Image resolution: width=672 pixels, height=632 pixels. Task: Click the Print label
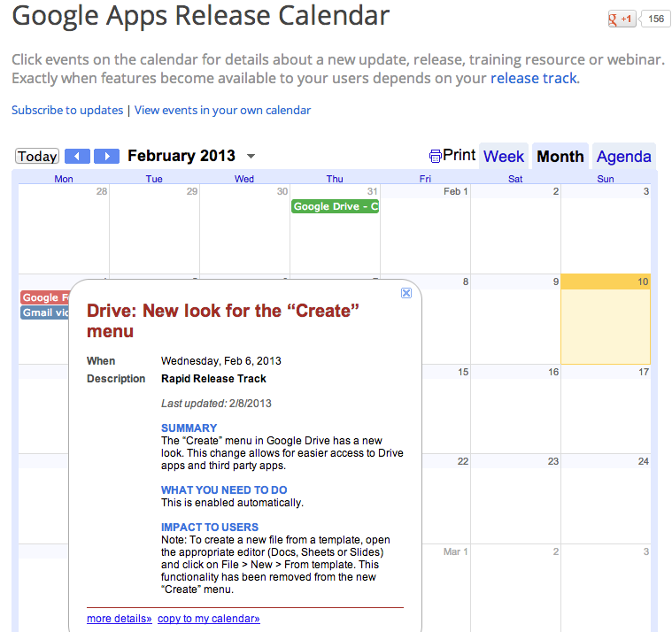(x=459, y=155)
